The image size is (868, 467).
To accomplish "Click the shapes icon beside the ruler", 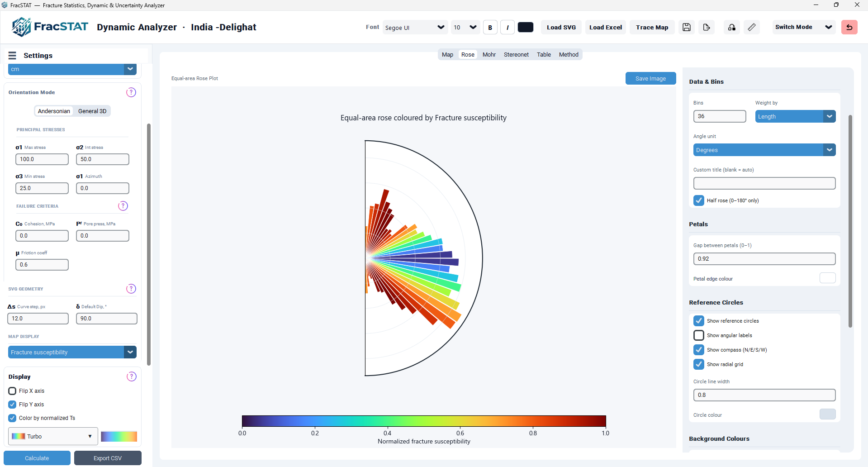I will [x=732, y=27].
